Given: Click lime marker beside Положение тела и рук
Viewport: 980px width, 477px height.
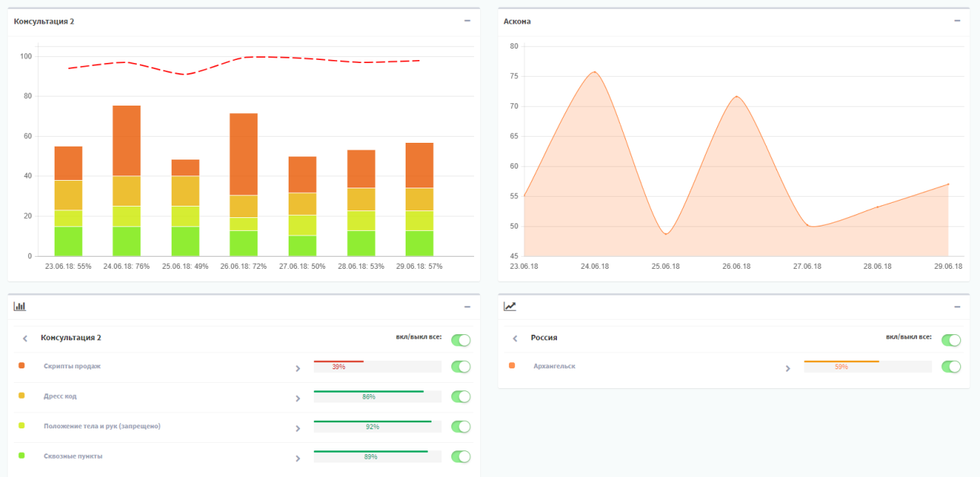Looking at the screenshot, I should click(21, 425).
